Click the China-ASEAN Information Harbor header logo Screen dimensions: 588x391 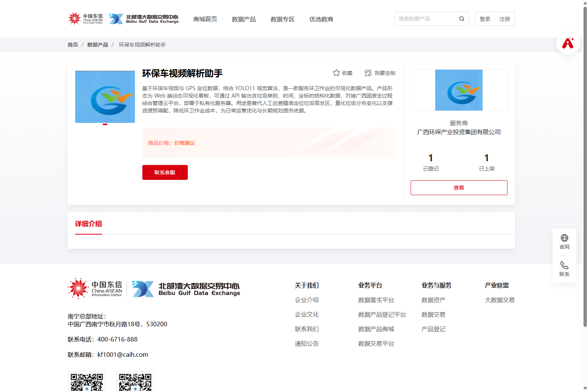(x=85, y=19)
